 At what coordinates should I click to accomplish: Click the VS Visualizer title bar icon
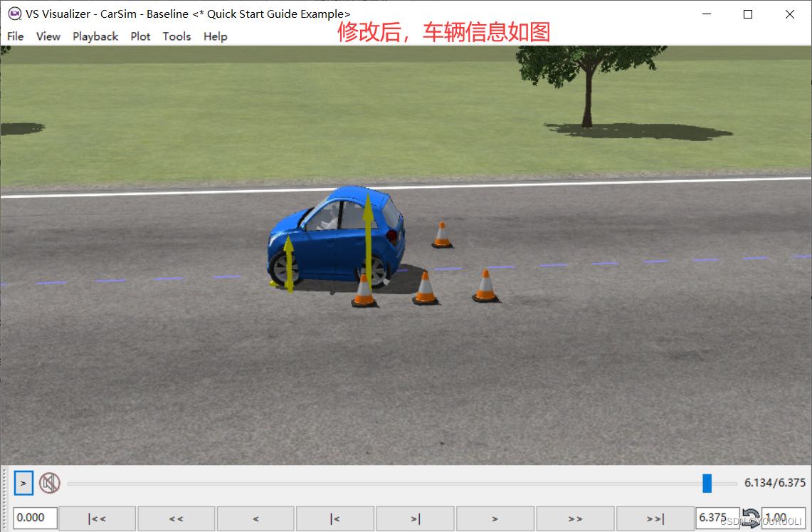pos(15,14)
